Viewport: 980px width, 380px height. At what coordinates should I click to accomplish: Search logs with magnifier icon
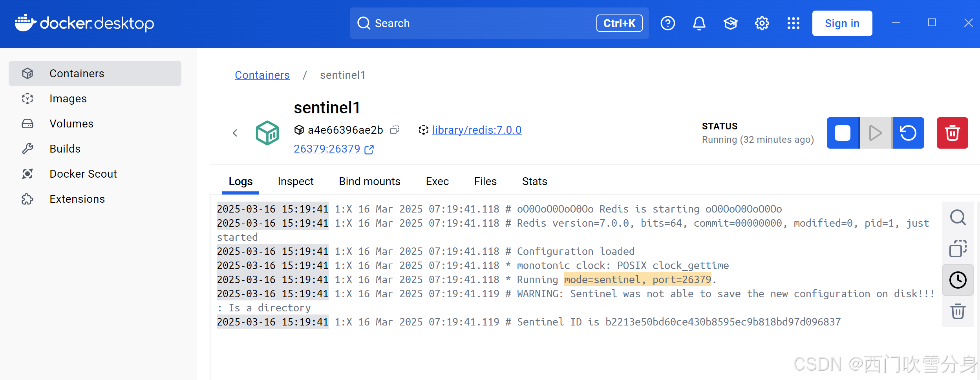point(958,217)
